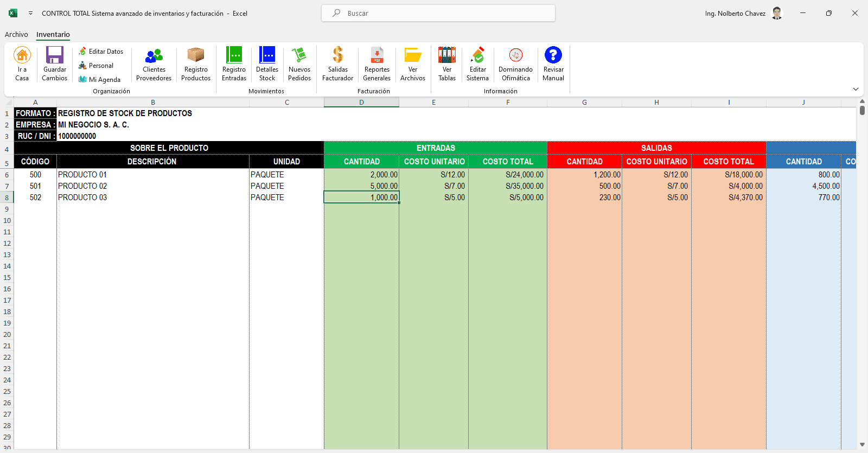Open Reportes Generales PDF icon
868x453 pixels.
tap(377, 55)
